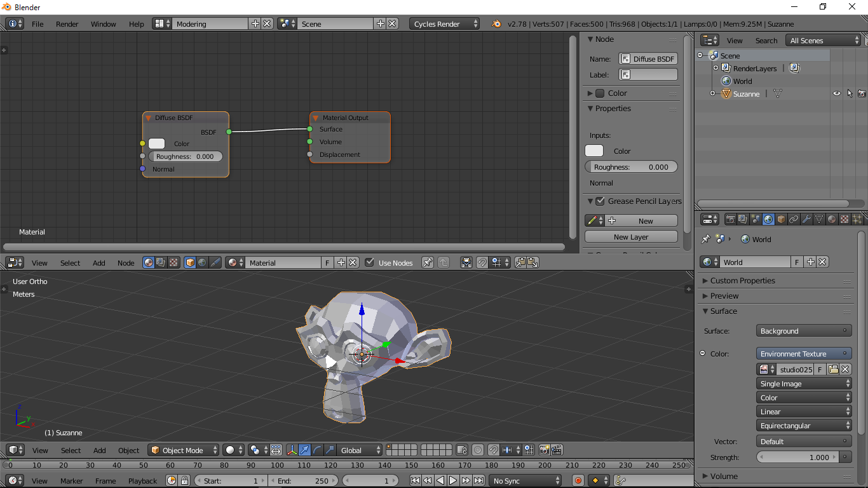Click Diffuse BSDF node Color swatch

click(157, 144)
